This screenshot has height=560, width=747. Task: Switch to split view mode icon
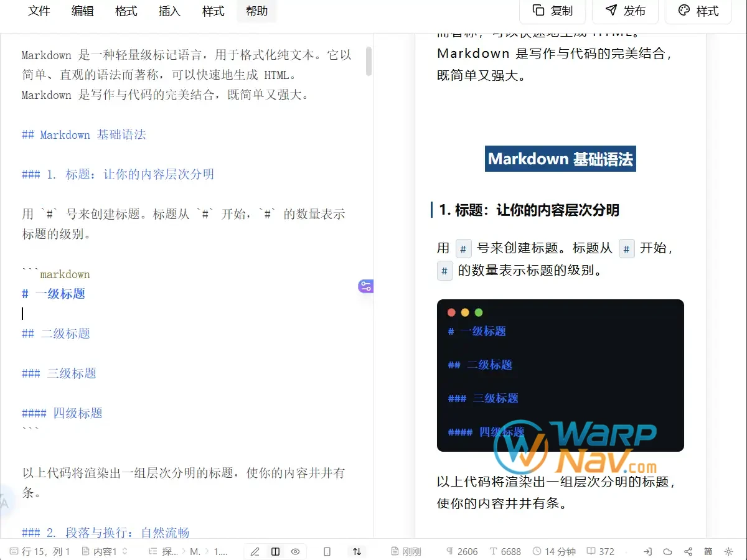[x=275, y=551]
